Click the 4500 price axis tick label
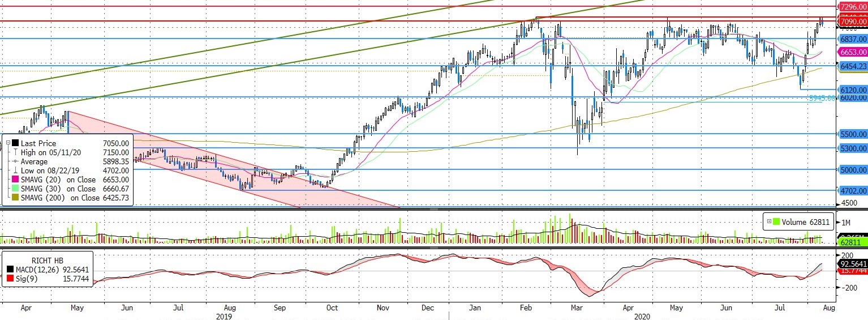Screen dimensions: 868x320 coord(850,203)
